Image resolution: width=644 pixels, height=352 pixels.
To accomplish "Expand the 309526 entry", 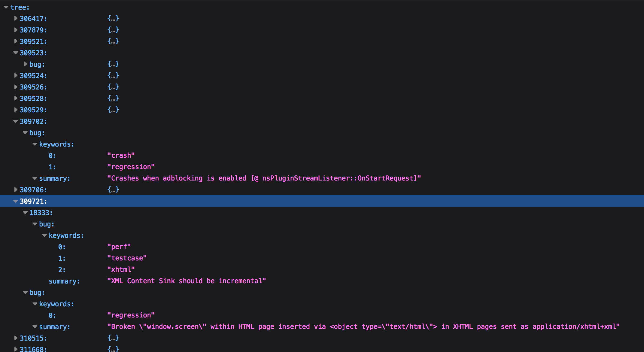I will click(16, 87).
